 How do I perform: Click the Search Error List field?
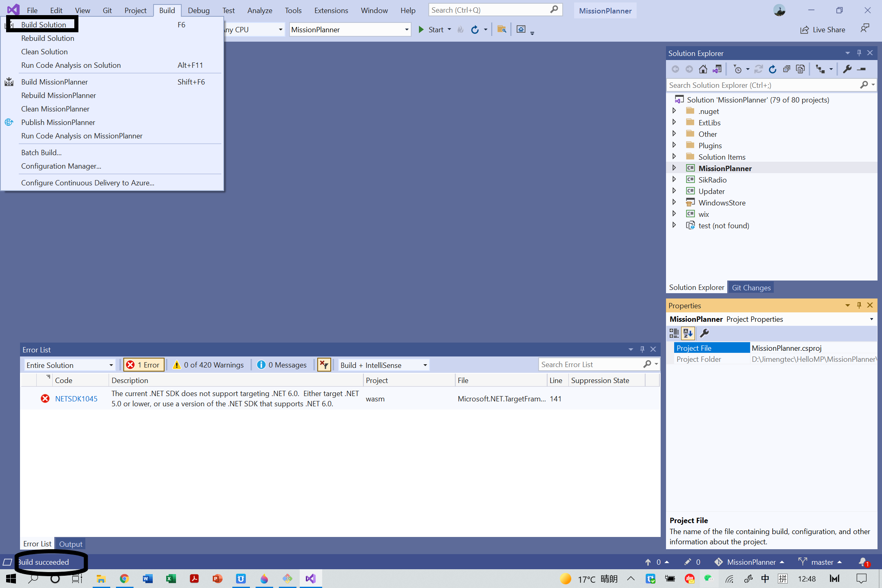[590, 364]
